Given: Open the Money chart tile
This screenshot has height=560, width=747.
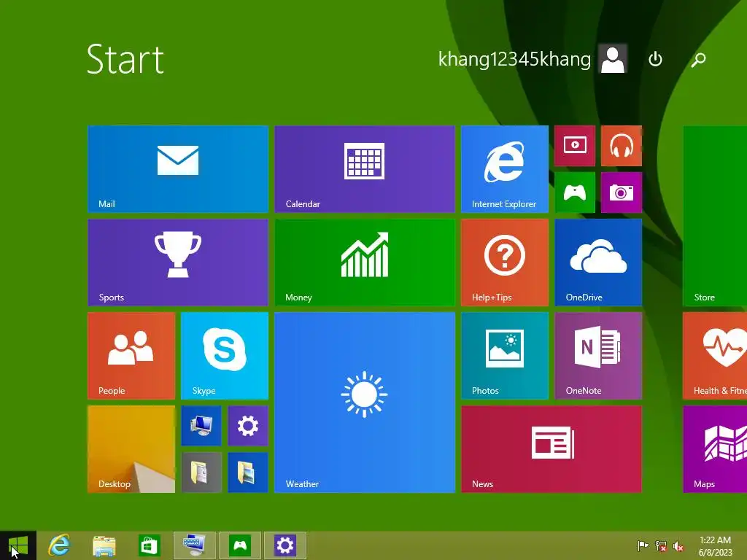Looking at the screenshot, I should tap(365, 262).
